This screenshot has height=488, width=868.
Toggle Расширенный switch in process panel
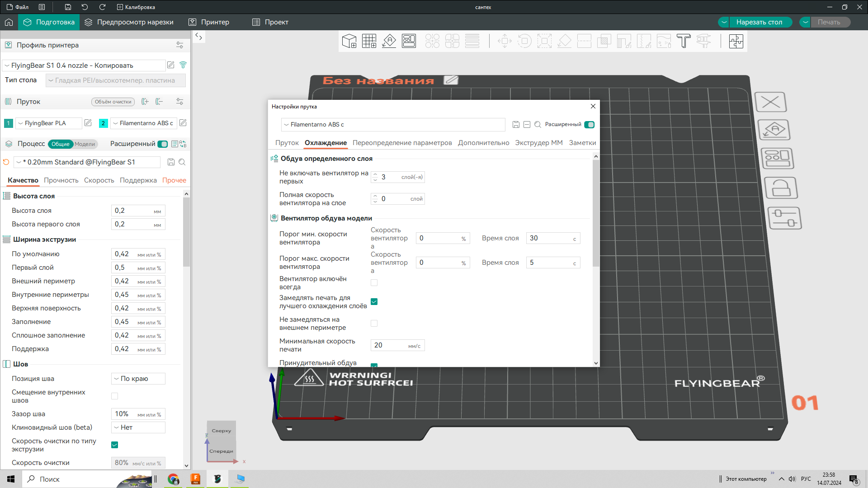pos(163,144)
